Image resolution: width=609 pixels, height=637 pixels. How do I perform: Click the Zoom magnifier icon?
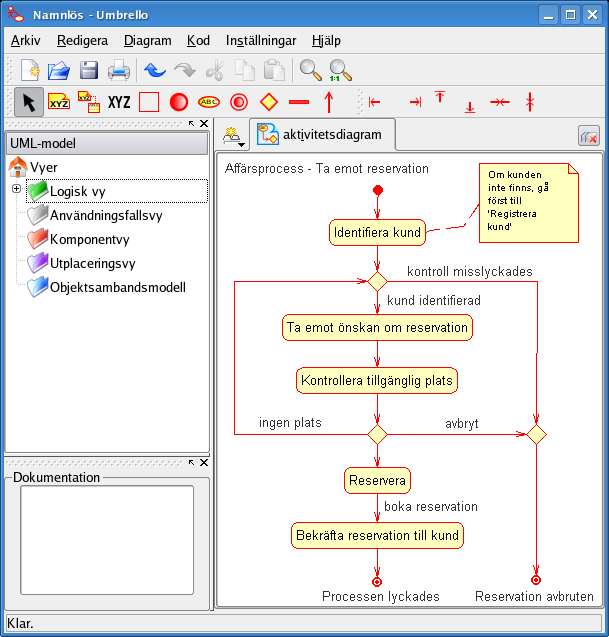310,70
